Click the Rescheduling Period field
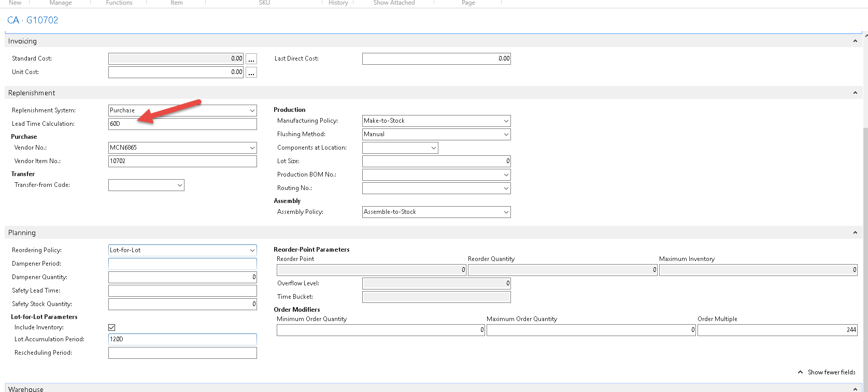868x392 pixels. [182, 353]
